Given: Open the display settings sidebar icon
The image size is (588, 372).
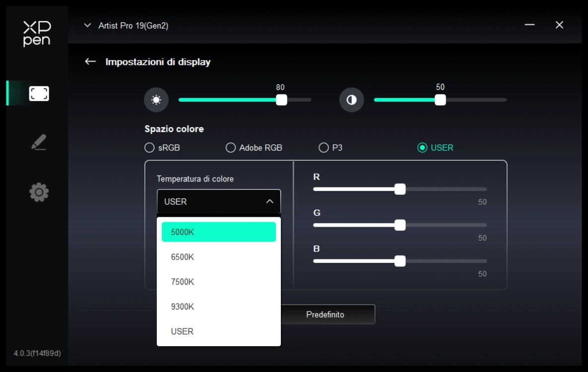Looking at the screenshot, I should point(39,94).
